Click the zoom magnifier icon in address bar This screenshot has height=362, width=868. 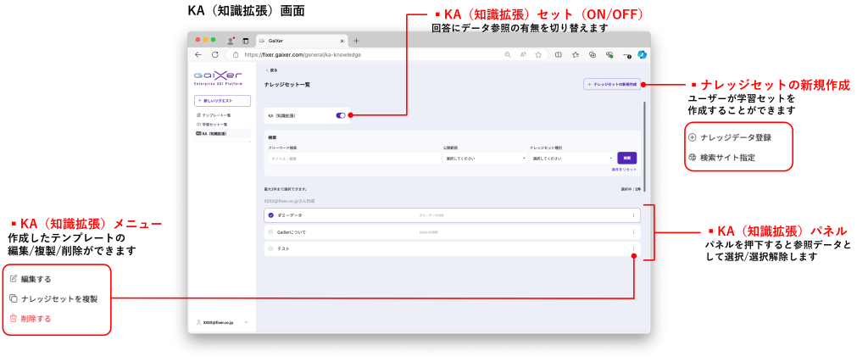click(x=508, y=54)
